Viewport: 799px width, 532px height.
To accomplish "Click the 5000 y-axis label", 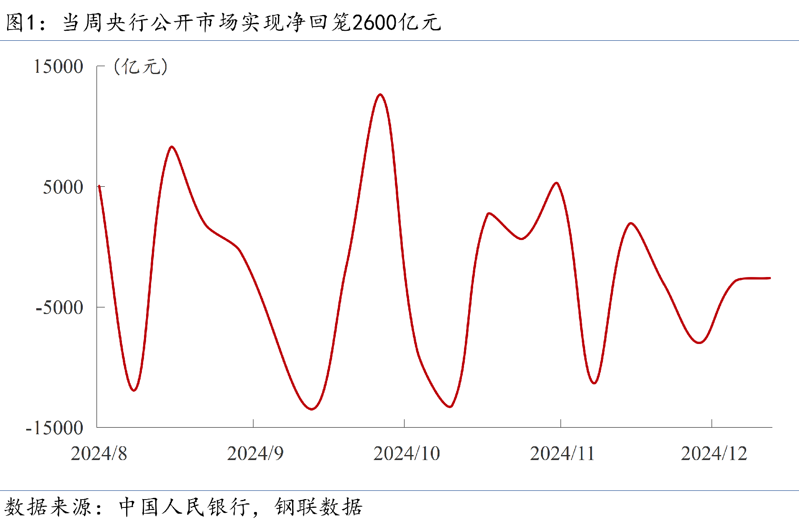I will point(63,187).
